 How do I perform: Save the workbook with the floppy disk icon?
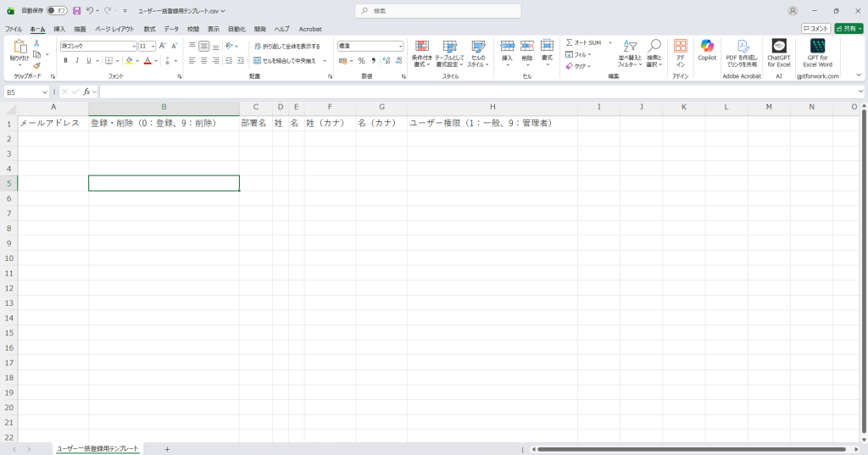pos(76,11)
